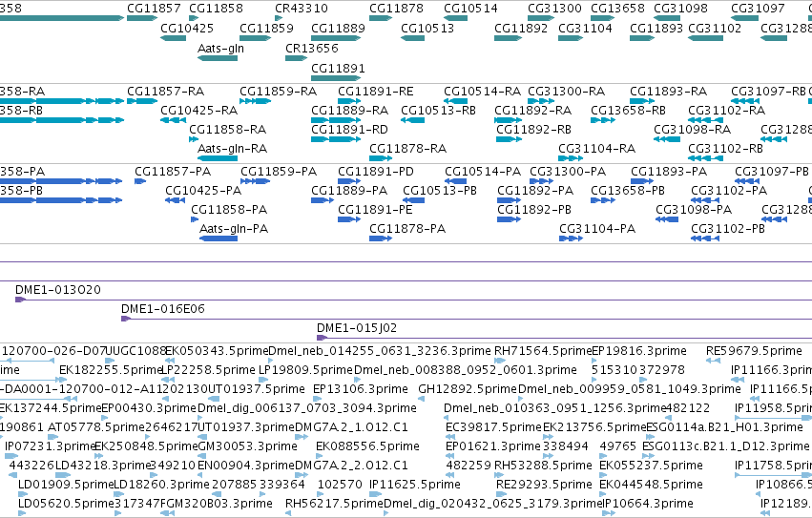Select the CG31300 gene label
Viewport: 812px width, 518px height.
coord(554,9)
